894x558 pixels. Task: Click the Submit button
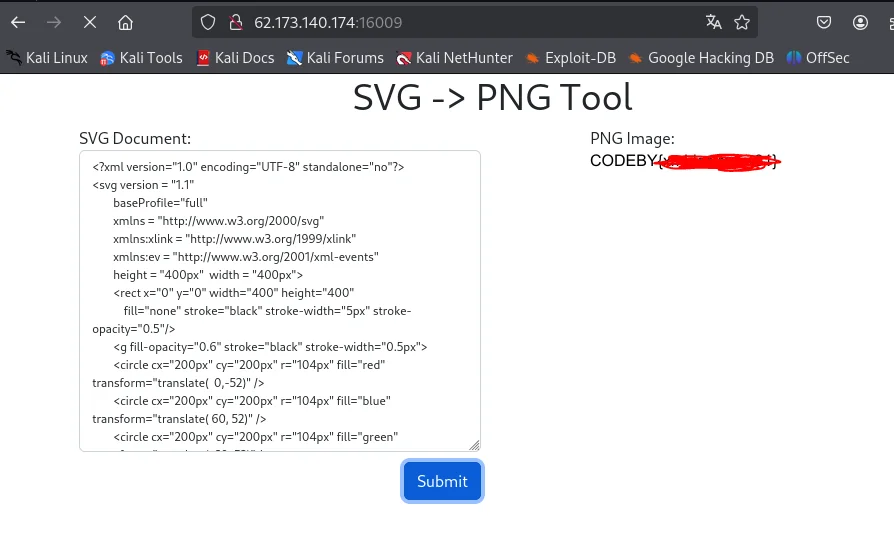(x=442, y=482)
